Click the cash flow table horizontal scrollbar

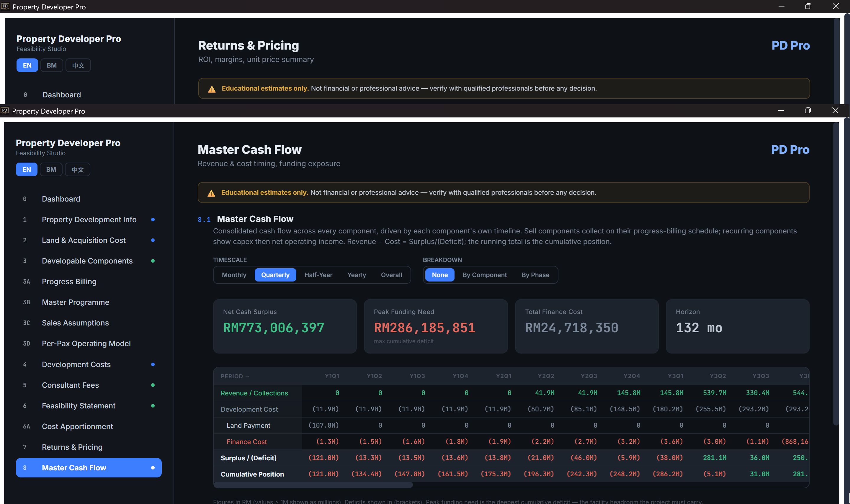coord(313,485)
